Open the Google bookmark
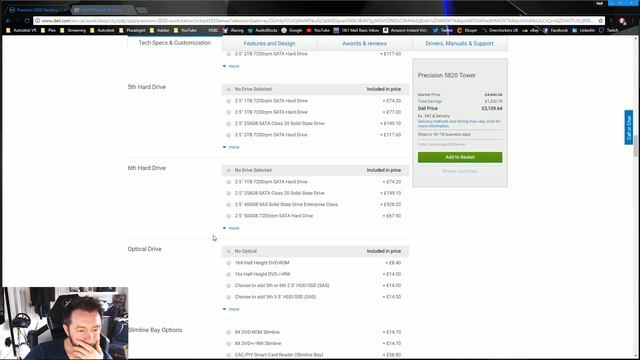The height and width of the screenshot is (360, 640). tap(292, 30)
